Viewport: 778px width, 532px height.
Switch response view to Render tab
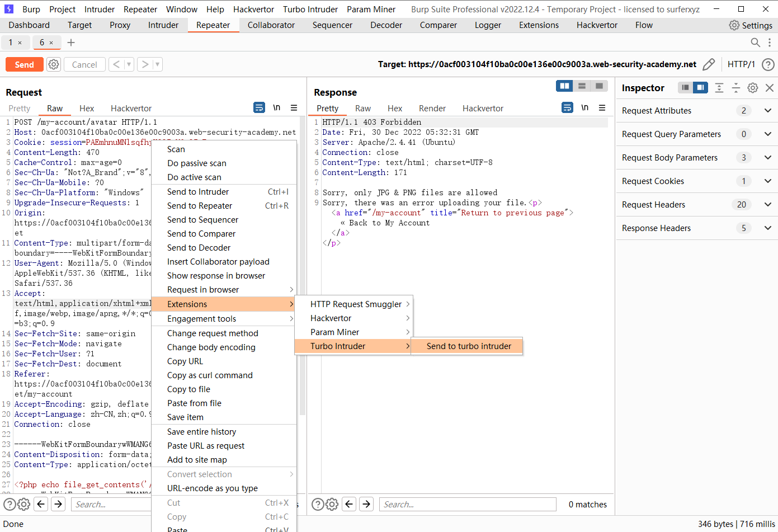click(432, 108)
